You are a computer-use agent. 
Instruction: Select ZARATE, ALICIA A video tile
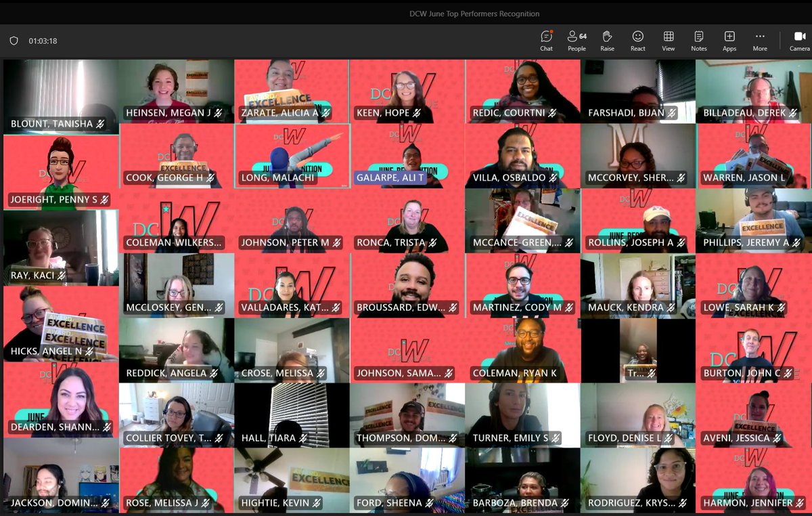coord(292,91)
